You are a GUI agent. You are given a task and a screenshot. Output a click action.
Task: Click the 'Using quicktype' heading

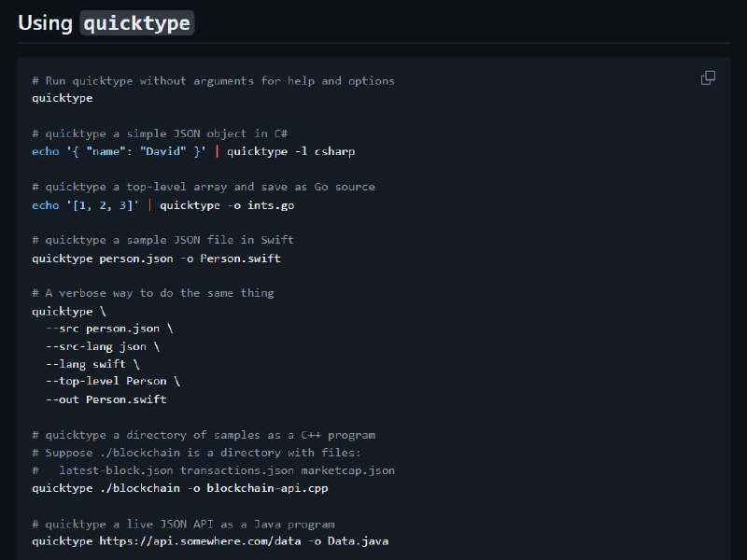click(x=106, y=22)
